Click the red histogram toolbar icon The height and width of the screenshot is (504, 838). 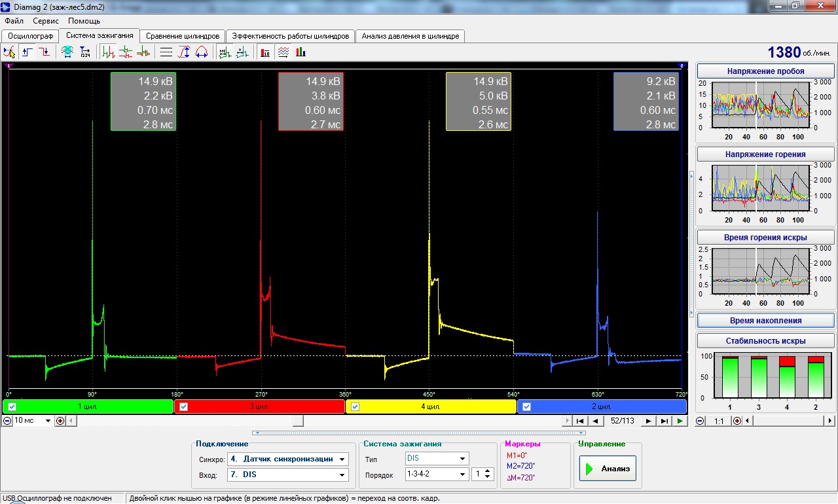point(266,52)
